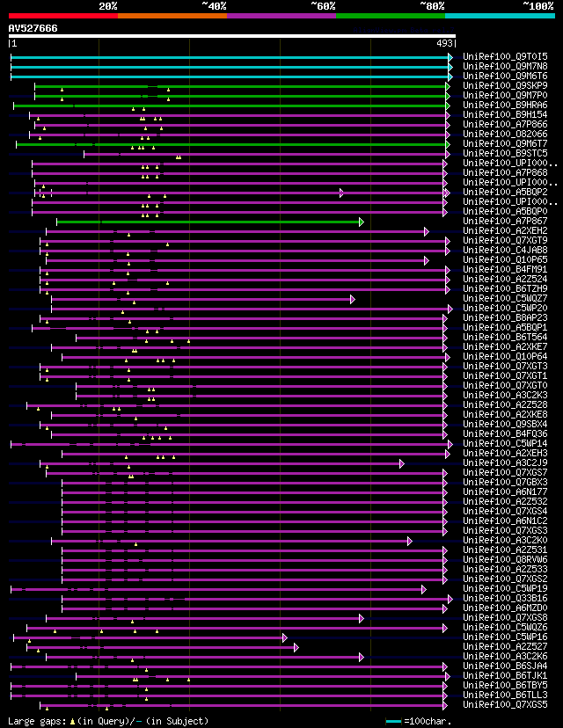Click hit label UniRef100_A7P868
Image resolution: width=563 pixels, height=728 pixels.
coord(505,172)
